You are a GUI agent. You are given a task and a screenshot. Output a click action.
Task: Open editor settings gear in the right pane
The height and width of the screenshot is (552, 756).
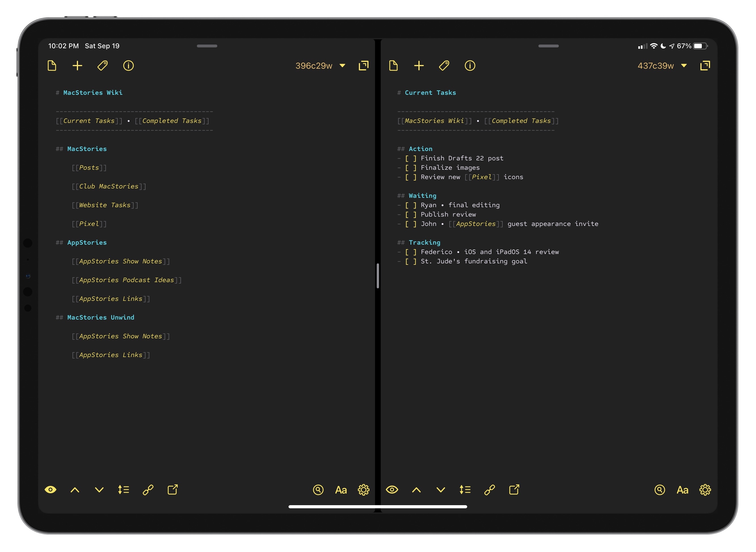pos(706,490)
